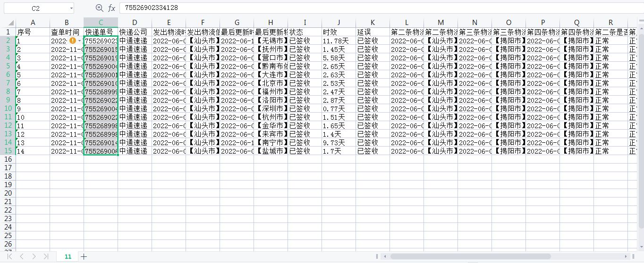
Task: Select column C header
Action: pyautogui.click(x=101, y=23)
